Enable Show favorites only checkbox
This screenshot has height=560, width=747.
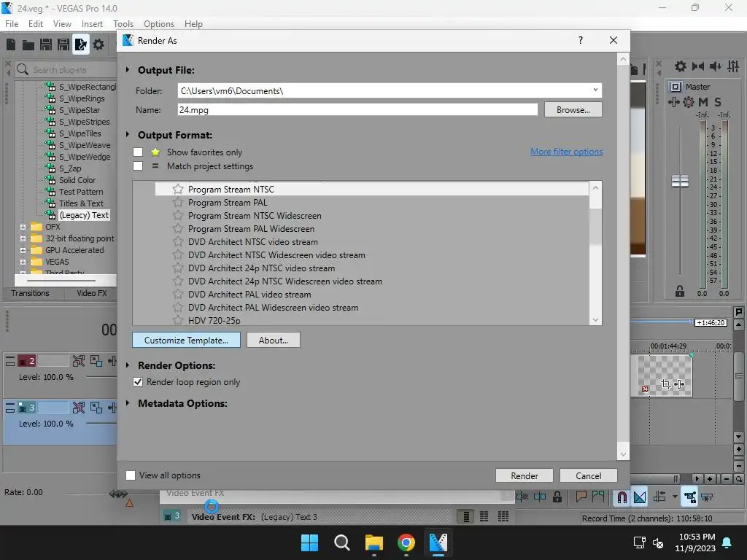pyautogui.click(x=138, y=152)
